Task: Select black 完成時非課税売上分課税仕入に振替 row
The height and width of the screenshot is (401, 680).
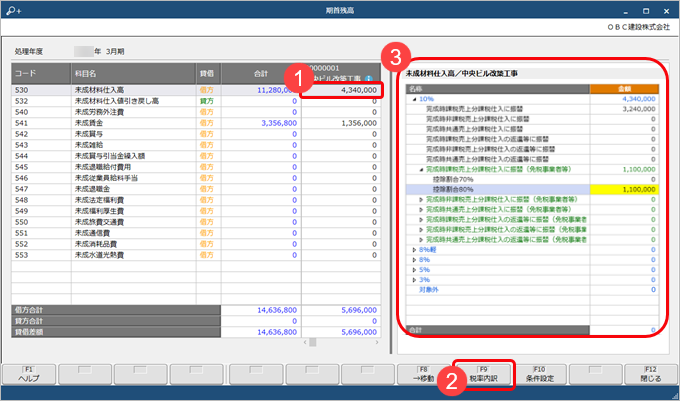Action: point(532,119)
